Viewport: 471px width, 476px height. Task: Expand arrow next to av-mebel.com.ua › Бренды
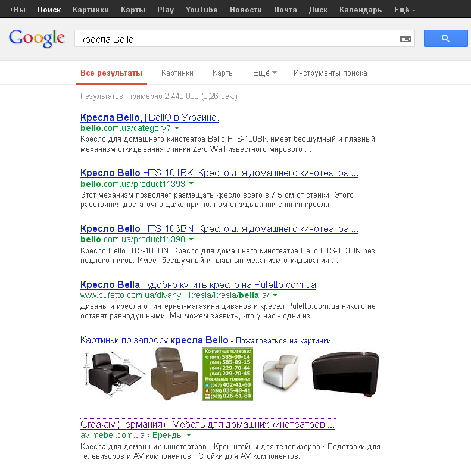click(189, 435)
